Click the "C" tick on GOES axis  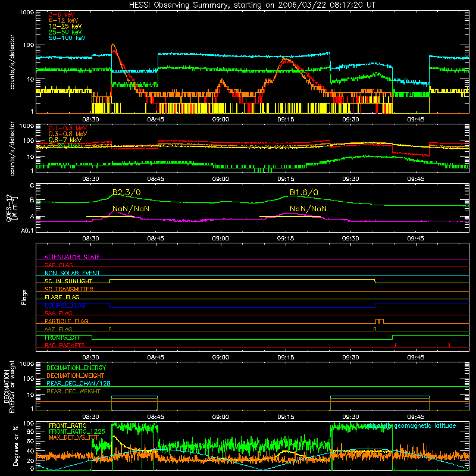click(x=32, y=186)
